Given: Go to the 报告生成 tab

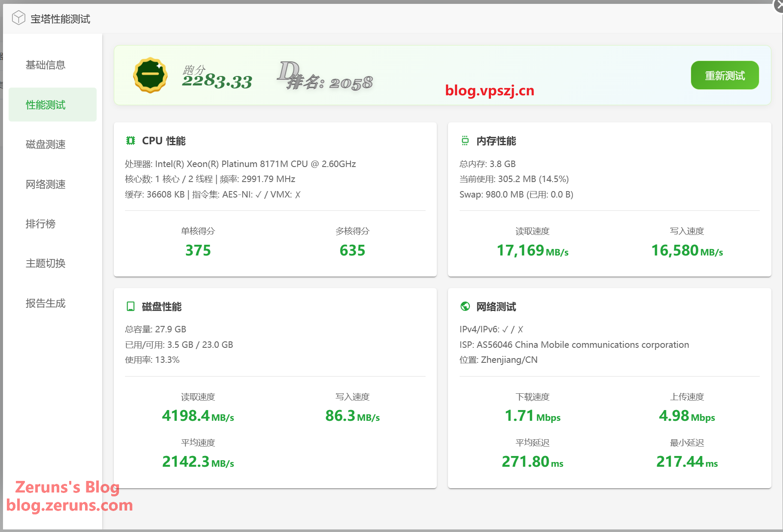Looking at the screenshot, I should point(46,303).
